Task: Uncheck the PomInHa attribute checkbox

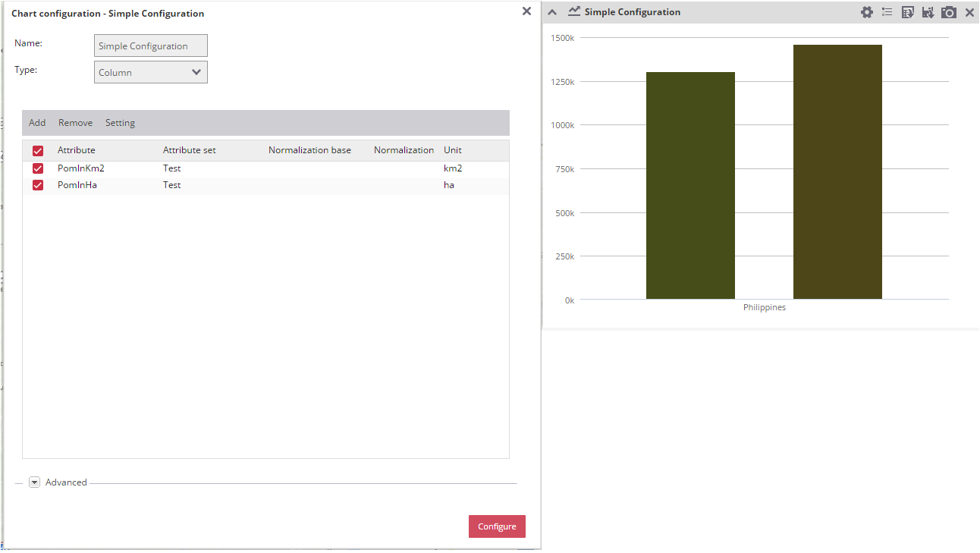Action: click(x=38, y=185)
